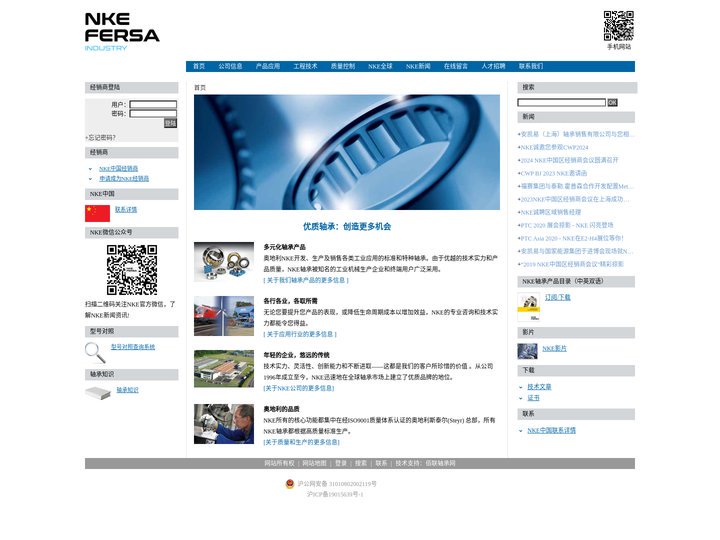Open news item PTC Asia 2020
Screen dimensions: 720x540
[x=572, y=238]
